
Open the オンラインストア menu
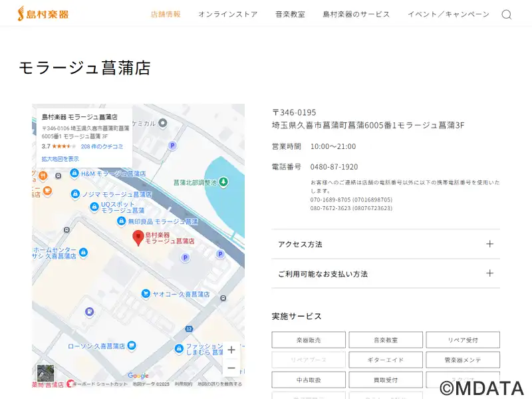point(228,14)
